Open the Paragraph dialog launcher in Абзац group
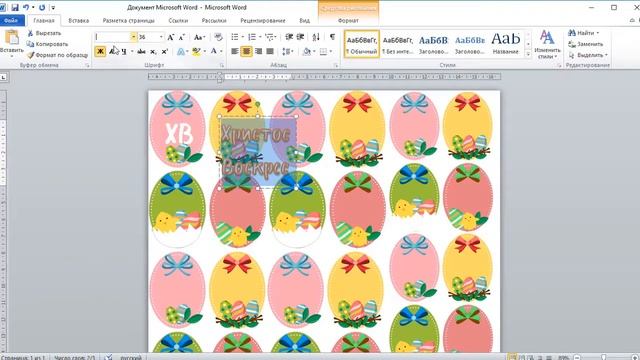This screenshot has height=360, width=640. 336,65
